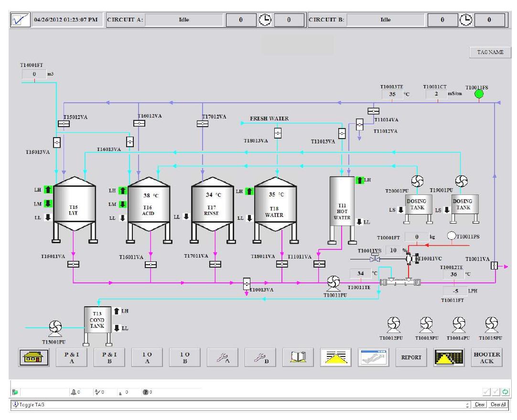Open the black-yellow alarm history icon
This screenshot has width=517, height=420.
click(449, 357)
